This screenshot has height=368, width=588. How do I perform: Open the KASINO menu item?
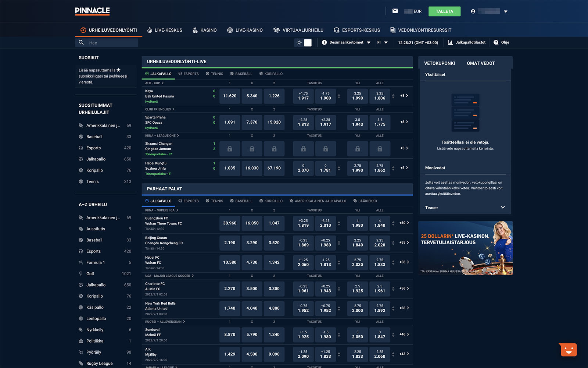pos(205,30)
